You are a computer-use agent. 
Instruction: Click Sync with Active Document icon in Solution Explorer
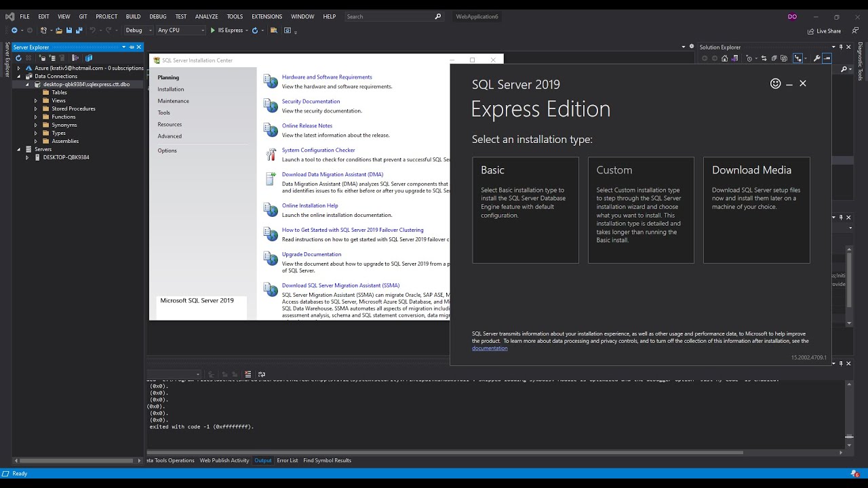764,58
